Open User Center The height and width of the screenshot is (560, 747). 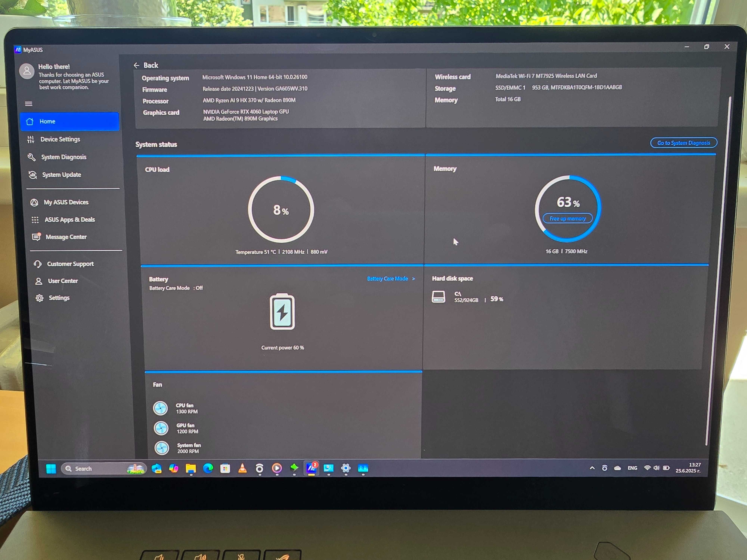tap(63, 281)
